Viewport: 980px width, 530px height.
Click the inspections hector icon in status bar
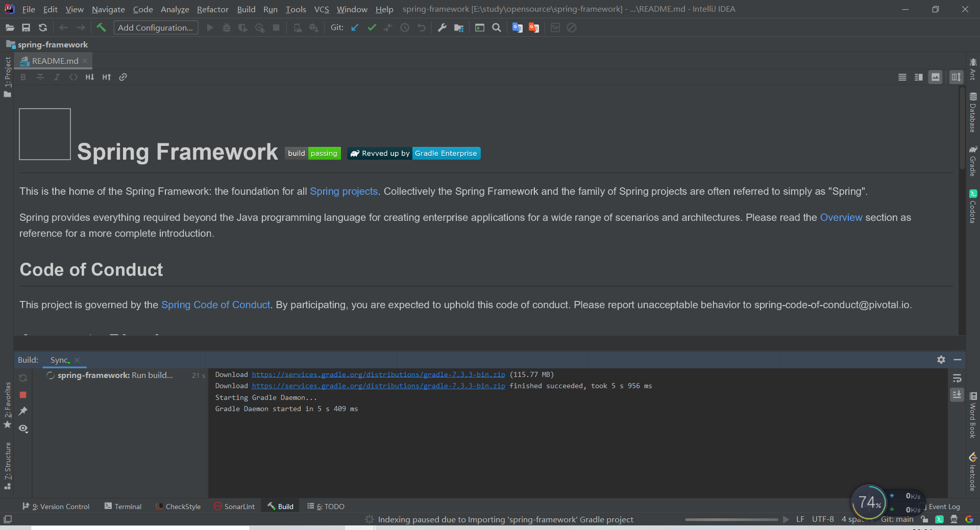point(954,519)
